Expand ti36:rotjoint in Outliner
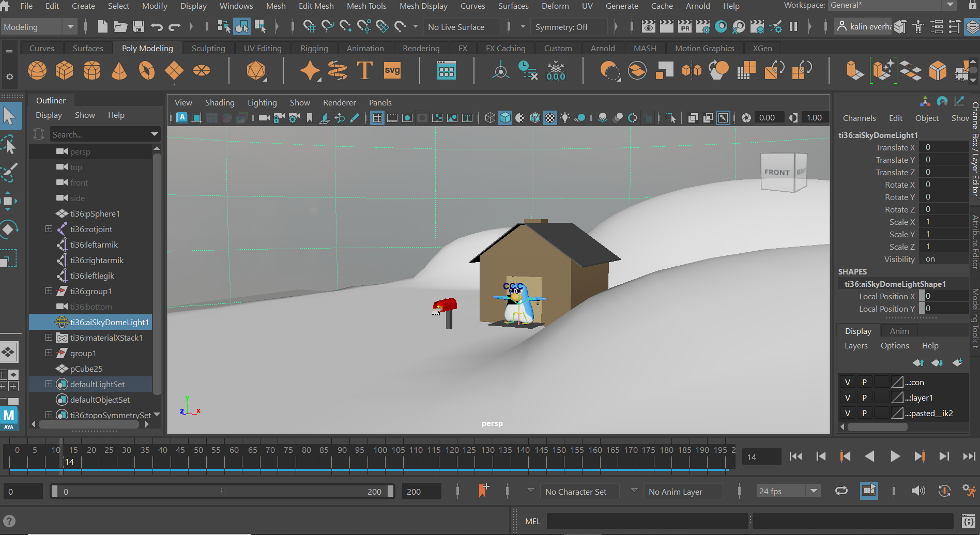Viewport: 980px width, 535px height. [x=49, y=228]
